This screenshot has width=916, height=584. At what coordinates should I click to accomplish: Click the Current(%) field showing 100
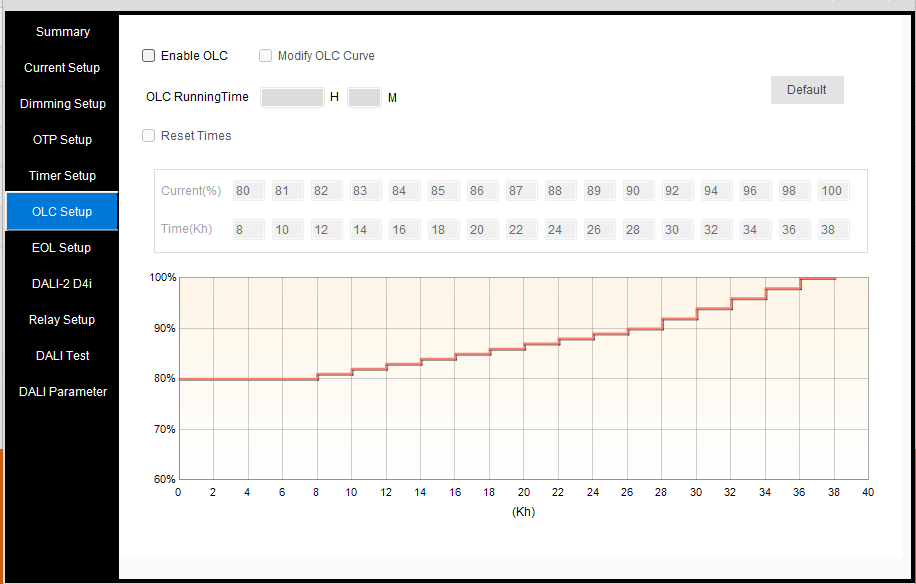coord(833,191)
